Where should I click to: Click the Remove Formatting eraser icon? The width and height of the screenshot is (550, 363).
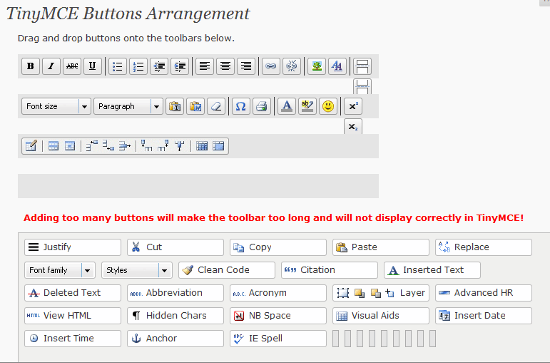[216, 106]
